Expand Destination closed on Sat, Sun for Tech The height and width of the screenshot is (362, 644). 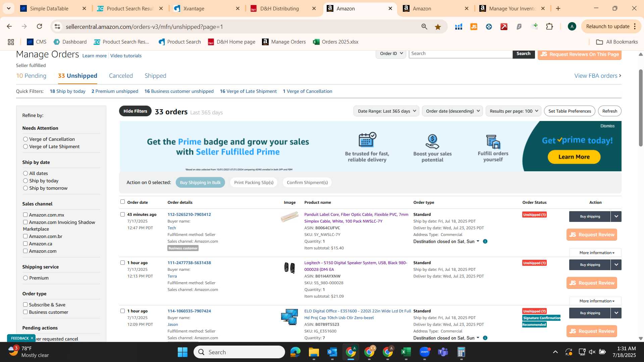tap(446, 241)
